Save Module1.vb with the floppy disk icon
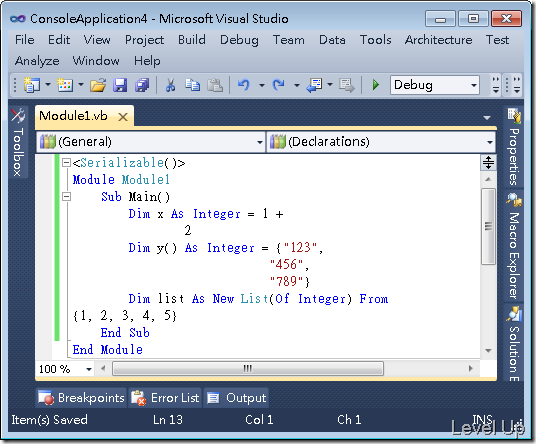 point(120,85)
